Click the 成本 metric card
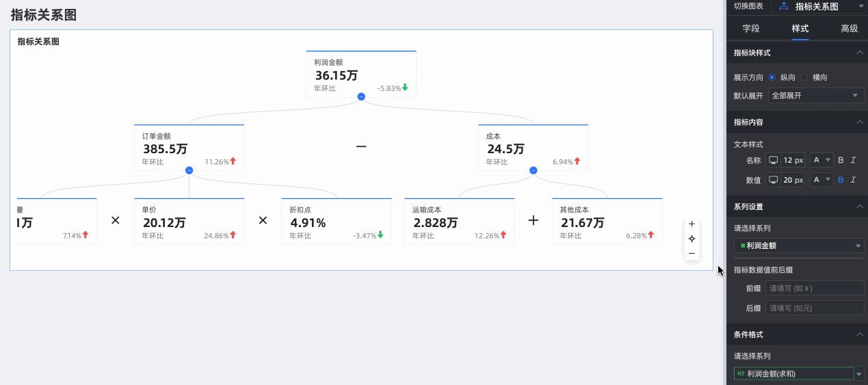The image size is (868, 385). pyautogui.click(x=534, y=148)
